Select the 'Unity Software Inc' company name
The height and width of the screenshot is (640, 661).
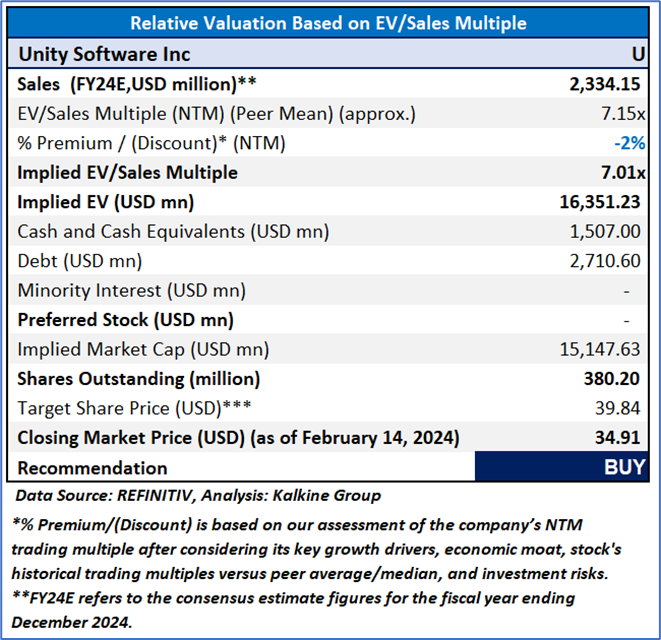[x=104, y=54]
